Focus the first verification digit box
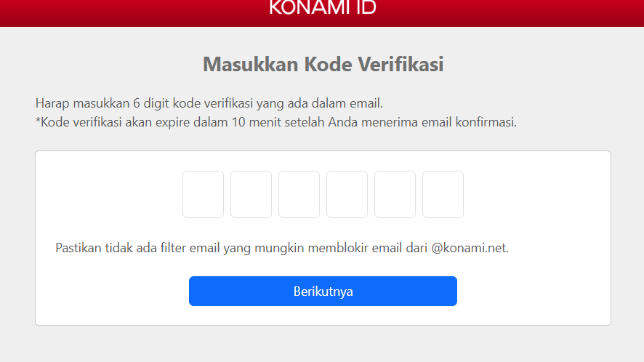The height and width of the screenshot is (362, 644). tap(203, 194)
